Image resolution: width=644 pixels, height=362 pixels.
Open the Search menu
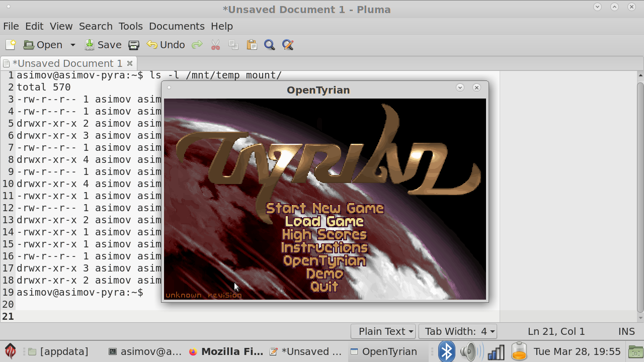tap(96, 26)
